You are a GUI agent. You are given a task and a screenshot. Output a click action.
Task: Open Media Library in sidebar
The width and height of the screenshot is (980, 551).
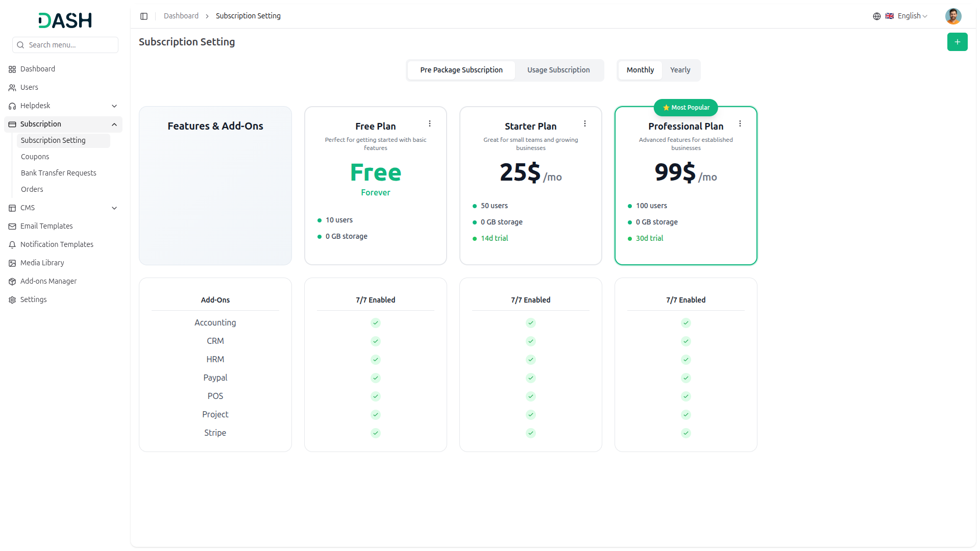click(x=42, y=263)
